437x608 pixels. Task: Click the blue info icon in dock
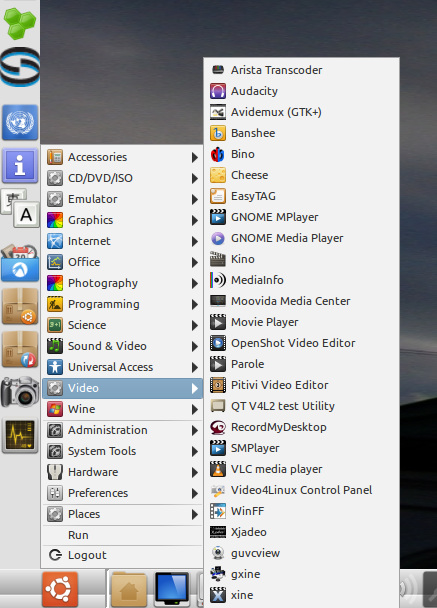pyautogui.click(x=20, y=166)
